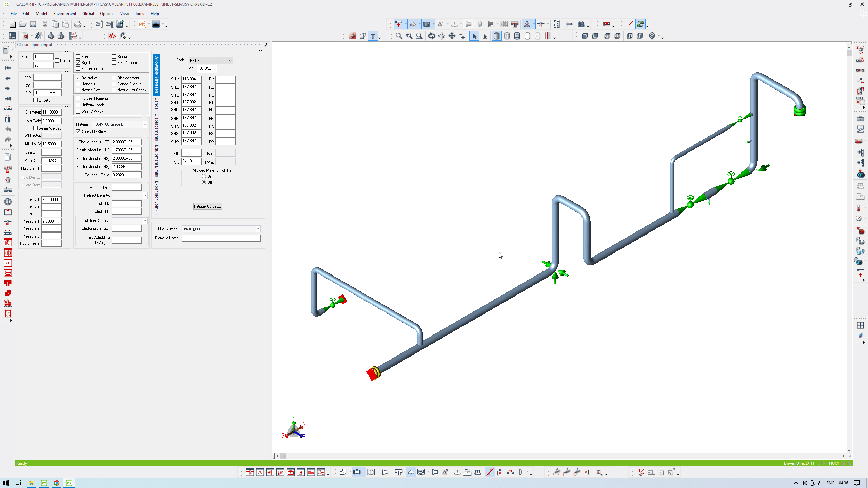Open the Material A106 Grade B dropdown

pos(145,124)
